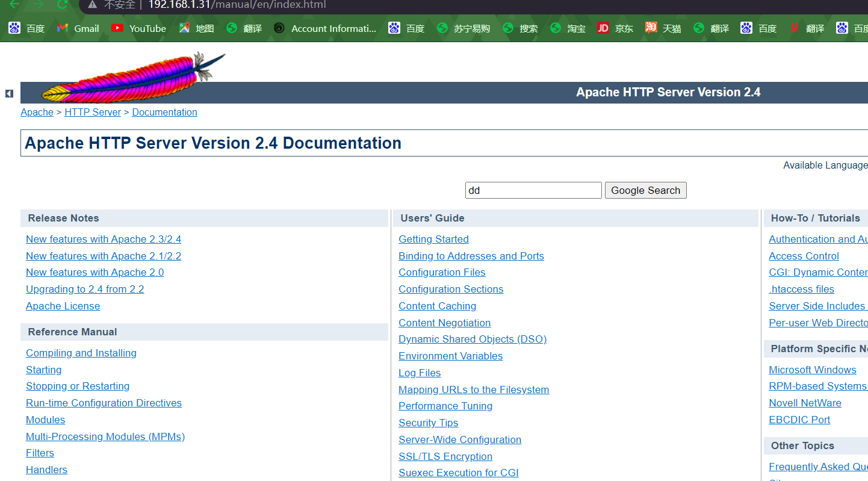Open the Security Tips link
Image resolution: width=868 pixels, height=481 pixels.
pyautogui.click(x=428, y=423)
